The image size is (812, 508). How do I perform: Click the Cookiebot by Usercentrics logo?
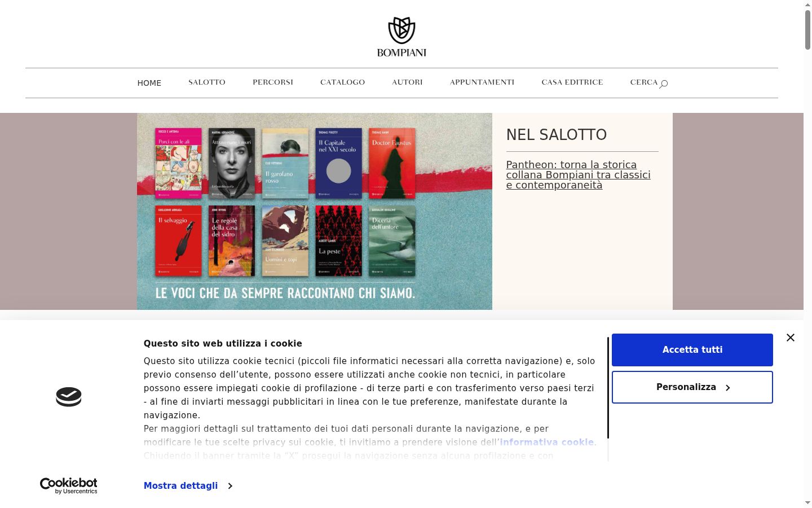coord(69,486)
